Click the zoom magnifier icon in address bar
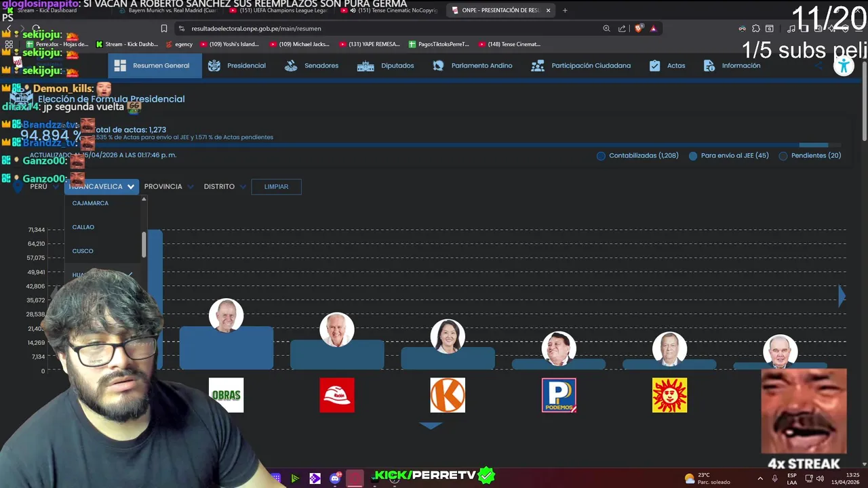Image resolution: width=868 pixels, height=488 pixels. [x=606, y=28]
